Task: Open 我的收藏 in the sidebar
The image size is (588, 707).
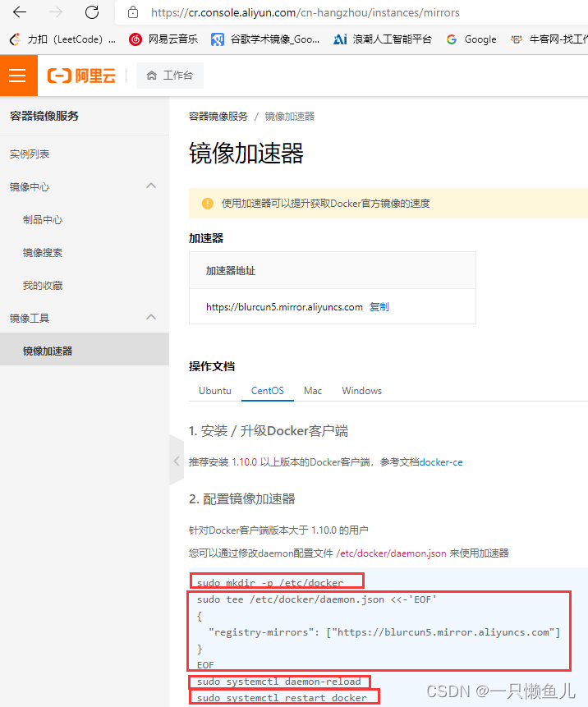Action: (x=43, y=286)
